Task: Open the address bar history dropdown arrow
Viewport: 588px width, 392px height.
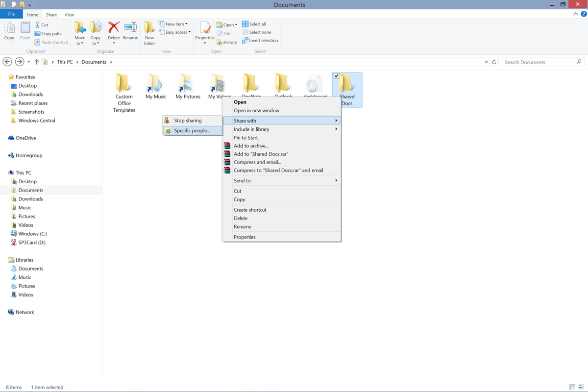Action: click(x=487, y=62)
